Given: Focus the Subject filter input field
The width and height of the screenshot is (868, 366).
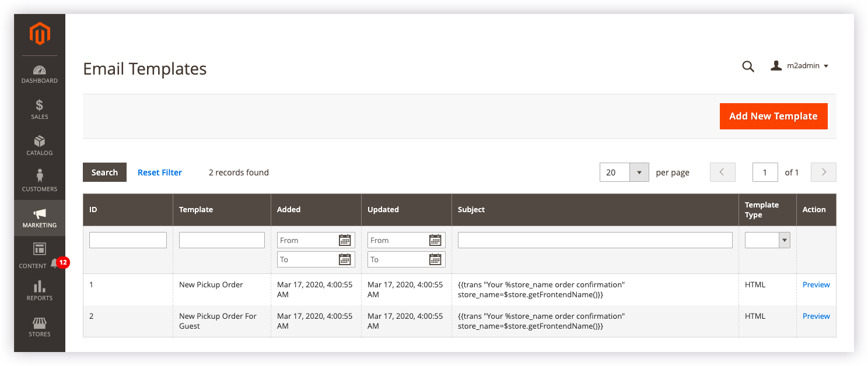Looking at the screenshot, I should point(594,240).
